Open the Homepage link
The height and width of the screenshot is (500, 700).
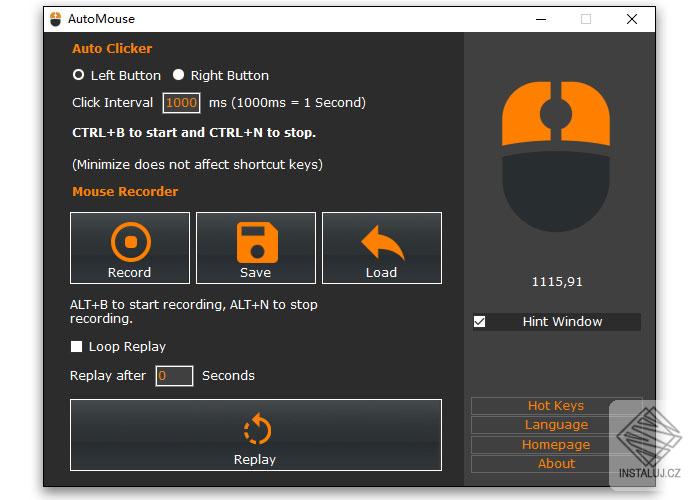click(x=556, y=444)
